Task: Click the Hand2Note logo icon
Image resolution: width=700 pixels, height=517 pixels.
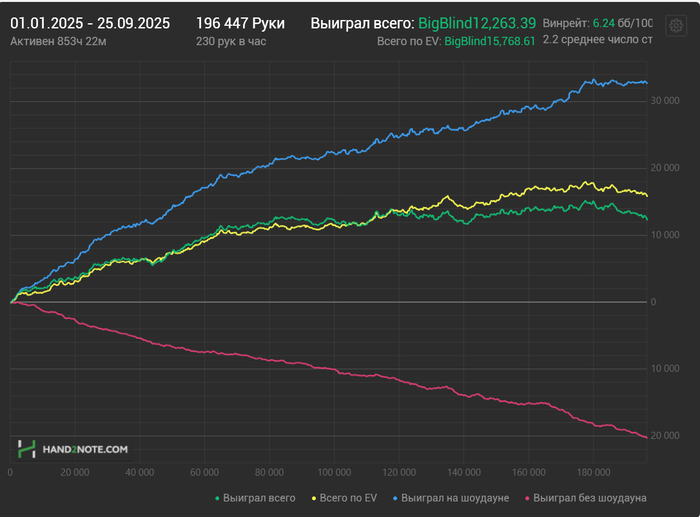Action: point(26,449)
